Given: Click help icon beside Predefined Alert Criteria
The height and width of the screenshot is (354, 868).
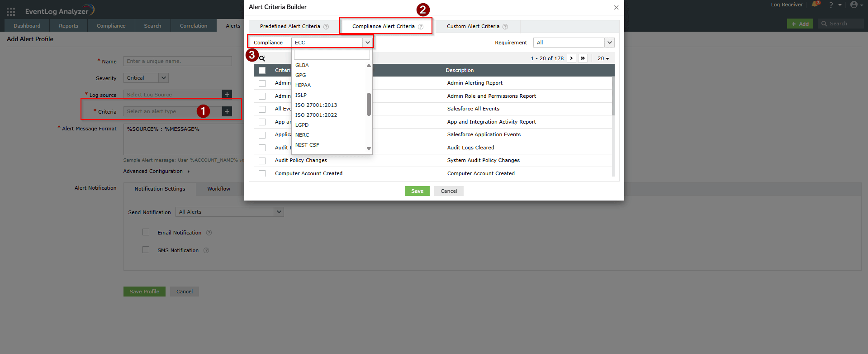Looking at the screenshot, I should click(x=326, y=27).
